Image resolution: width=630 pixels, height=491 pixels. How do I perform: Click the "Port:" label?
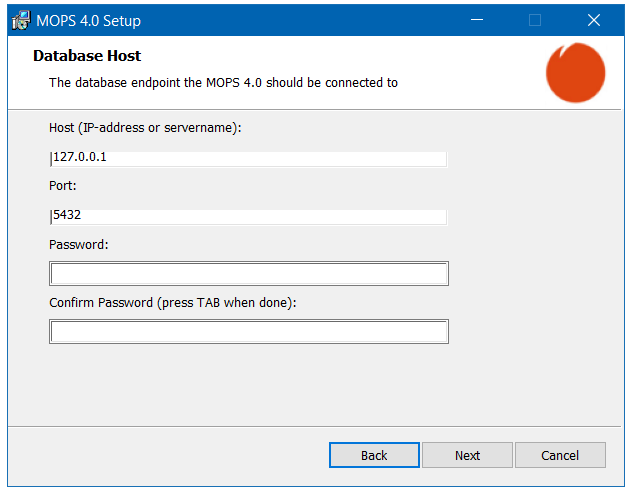coord(63,186)
